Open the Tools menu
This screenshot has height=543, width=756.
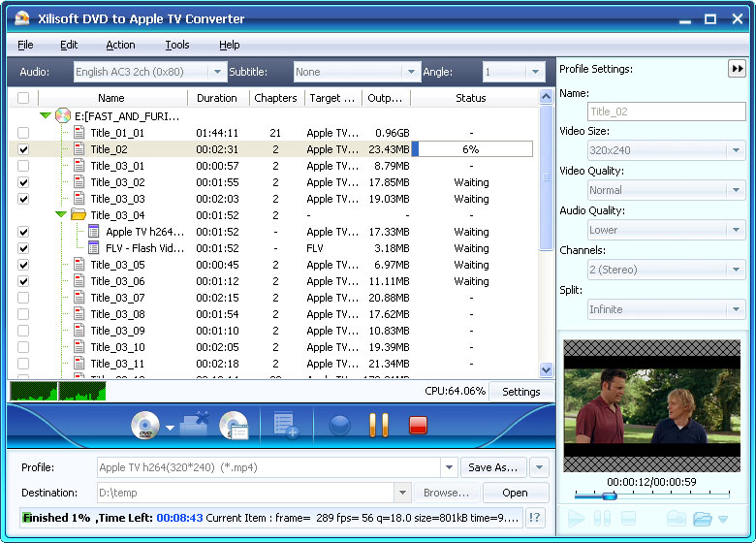pos(177,45)
